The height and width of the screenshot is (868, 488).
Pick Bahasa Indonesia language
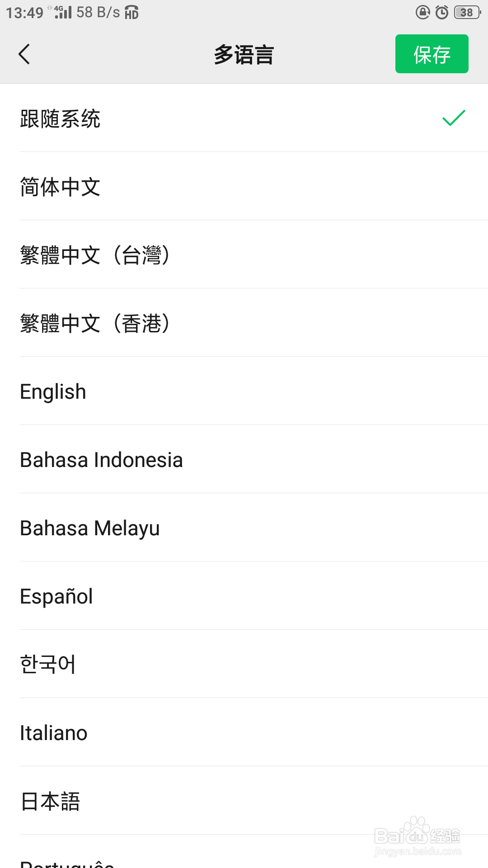[x=102, y=460]
